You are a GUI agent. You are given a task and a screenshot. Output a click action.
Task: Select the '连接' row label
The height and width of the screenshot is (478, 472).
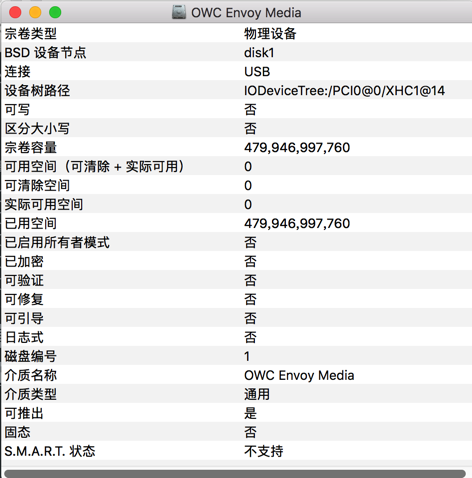point(17,72)
